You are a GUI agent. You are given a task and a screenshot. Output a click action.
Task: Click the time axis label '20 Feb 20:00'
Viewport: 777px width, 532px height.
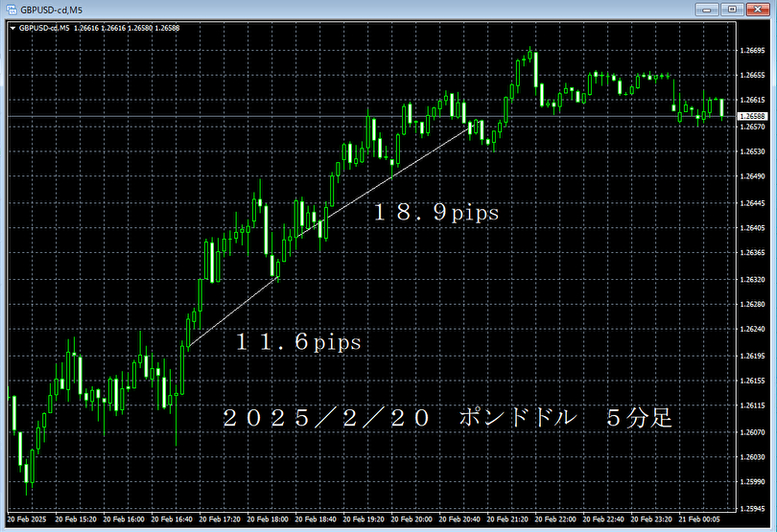point(412,520)
